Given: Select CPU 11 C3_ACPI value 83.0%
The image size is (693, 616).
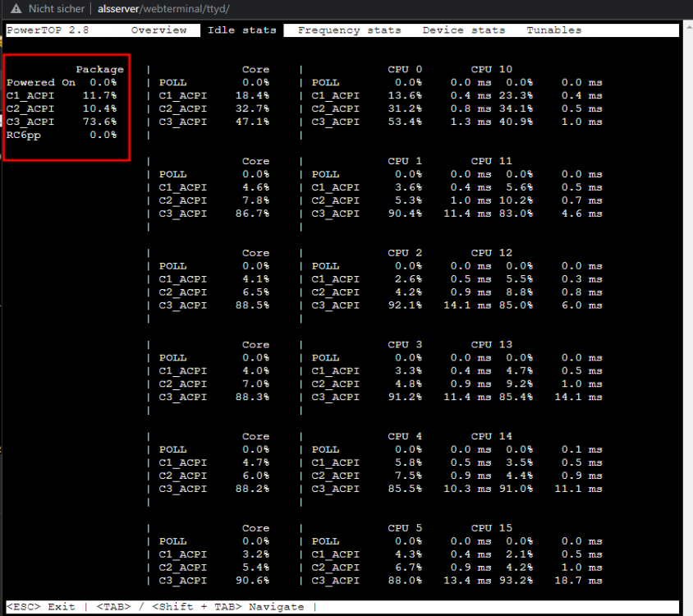Looking at the screenshot, I should (x=516, y=214).
